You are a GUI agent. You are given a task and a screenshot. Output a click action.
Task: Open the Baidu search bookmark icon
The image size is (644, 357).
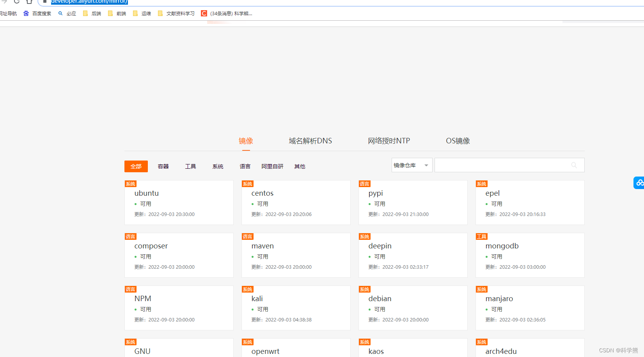26,13
